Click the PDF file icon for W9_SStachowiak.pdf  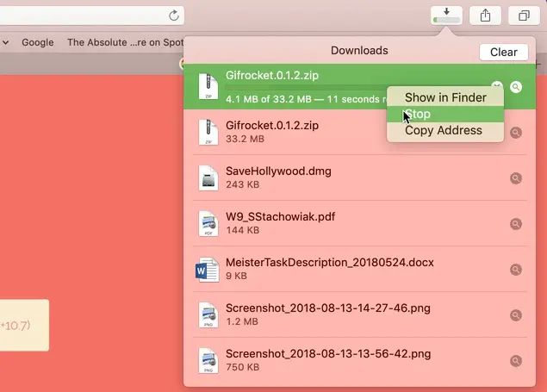tap(208, 223)
